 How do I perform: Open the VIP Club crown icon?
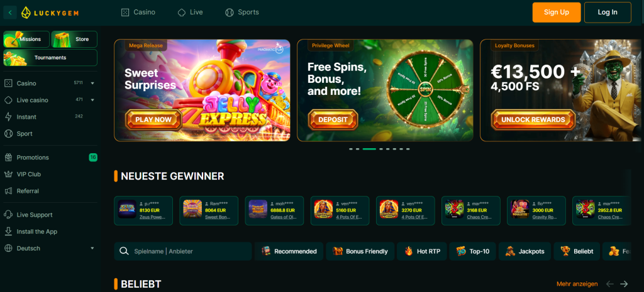(x=8, y=175)
